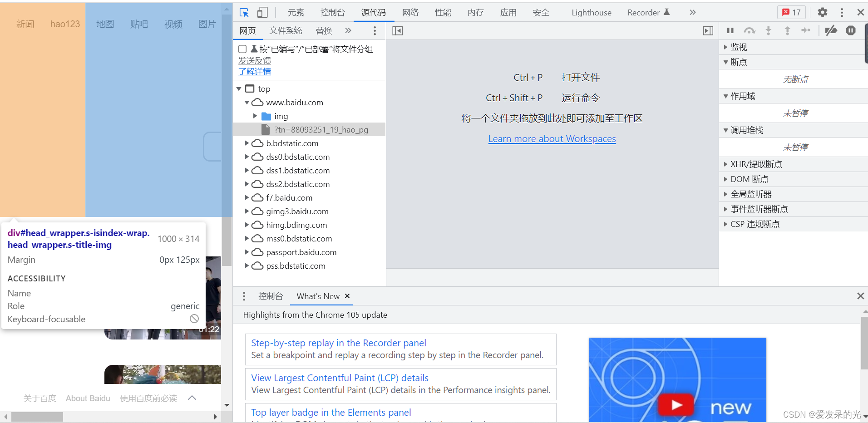Deactivate all breakpoints
This screenshot has width=868, height=423.
point(831,30)
